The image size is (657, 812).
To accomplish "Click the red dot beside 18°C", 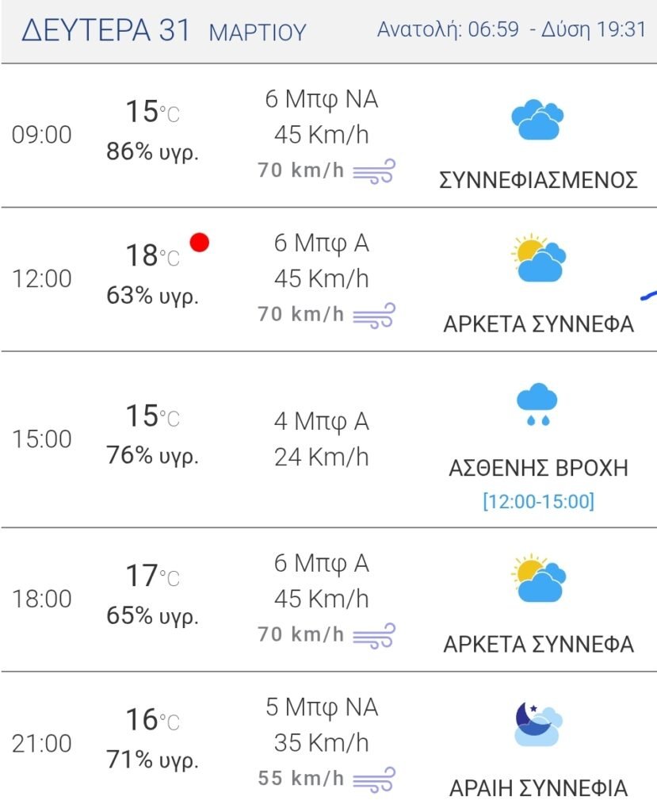I will pyautogui.click(x=200, y=243).
